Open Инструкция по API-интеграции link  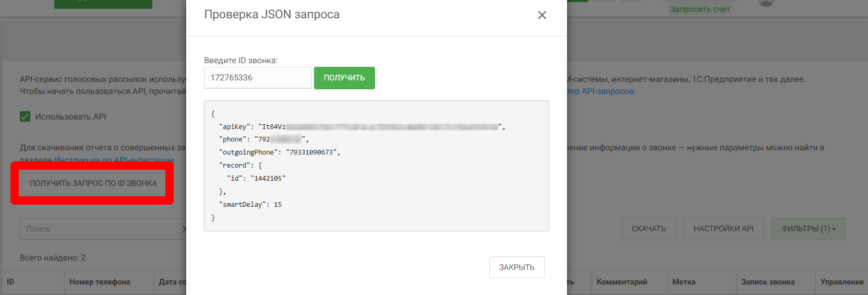[x=114, y=160]
